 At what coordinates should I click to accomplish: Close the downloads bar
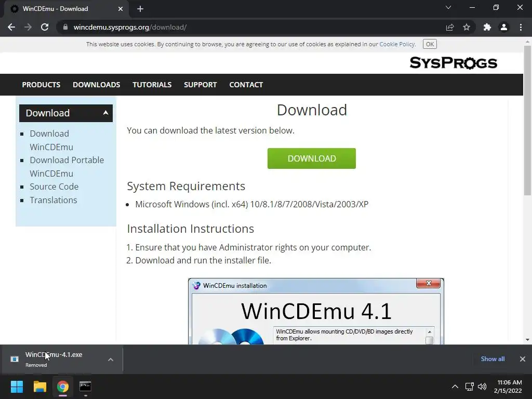tap(523, 359)
